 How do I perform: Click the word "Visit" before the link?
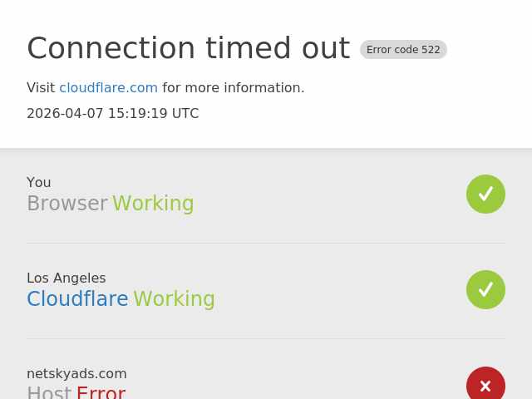tap(41, 88)
